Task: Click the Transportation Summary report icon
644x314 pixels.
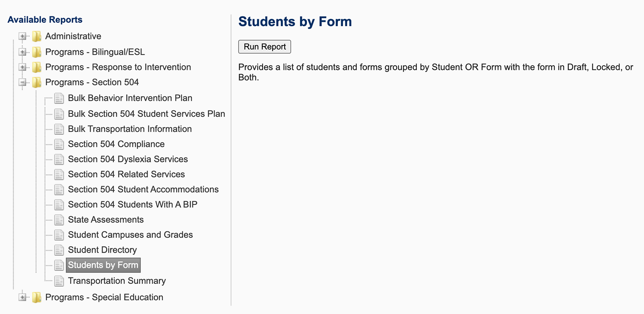Action: point(59,281)
